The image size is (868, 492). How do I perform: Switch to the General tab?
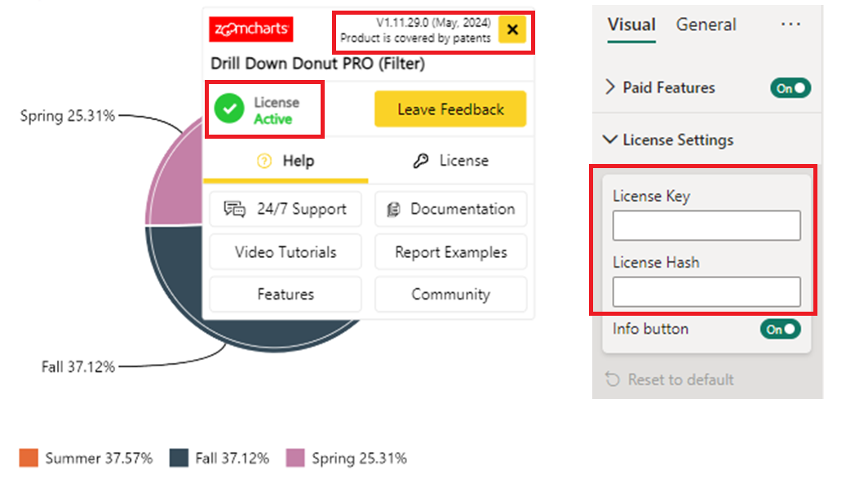[x=706, y=25]
